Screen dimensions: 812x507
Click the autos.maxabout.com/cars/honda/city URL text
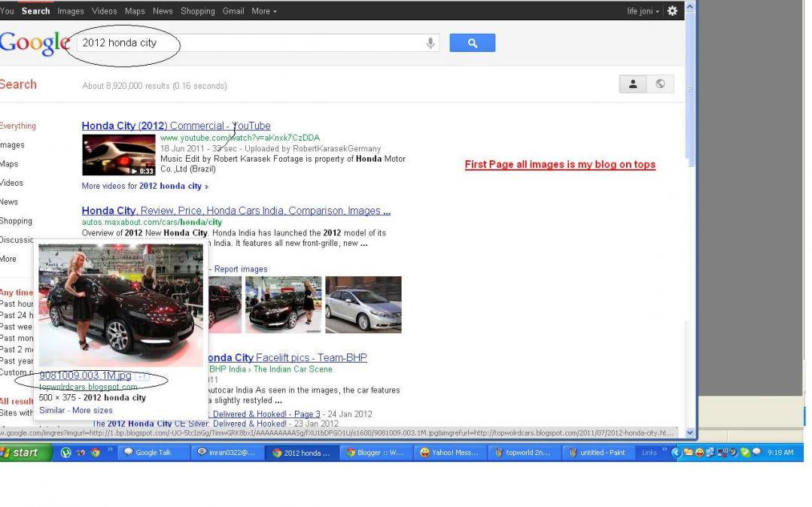pos(152,222)
